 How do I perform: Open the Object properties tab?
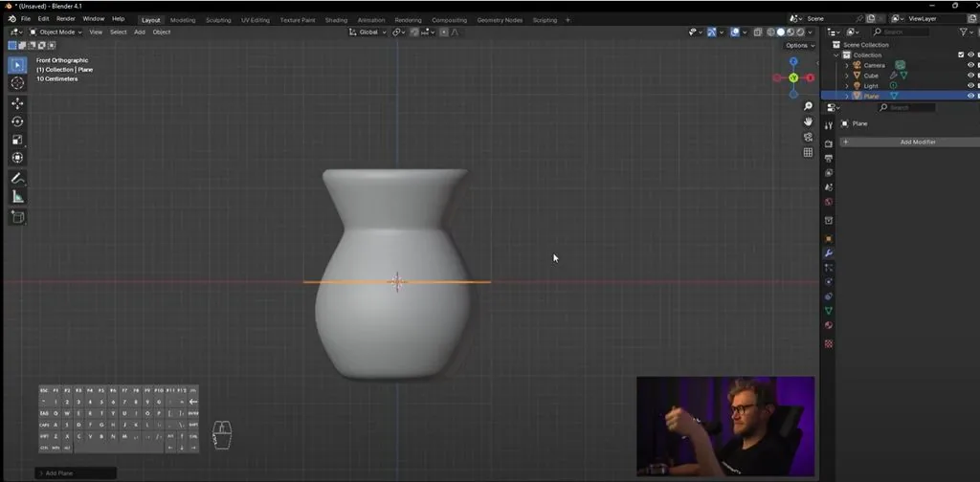(x=829, y=238)
